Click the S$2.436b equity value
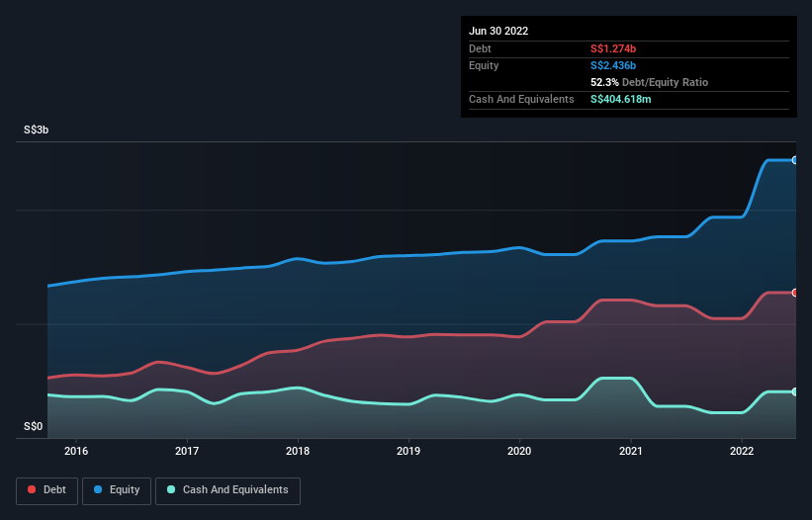The width and height of the screenshot is (812, 520). 613,65
